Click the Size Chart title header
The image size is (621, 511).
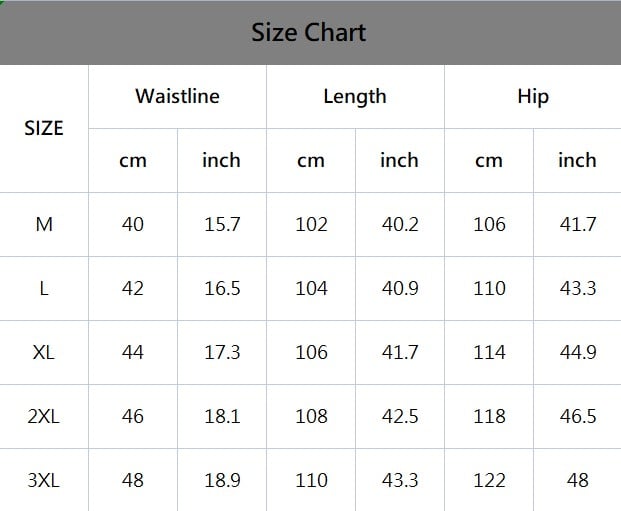pyautogui.click(x=309, y=33)
